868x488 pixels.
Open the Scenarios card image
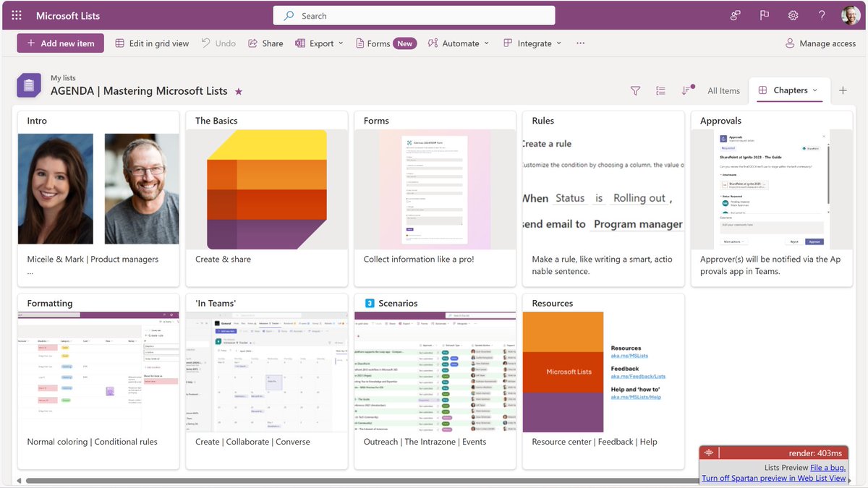click(x=435, y=372)
